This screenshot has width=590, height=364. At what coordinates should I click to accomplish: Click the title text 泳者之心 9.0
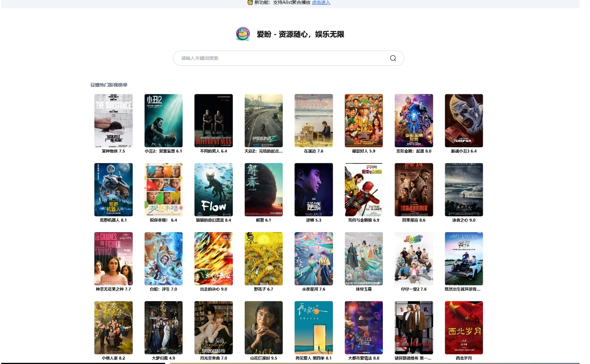tap(464, 220)
